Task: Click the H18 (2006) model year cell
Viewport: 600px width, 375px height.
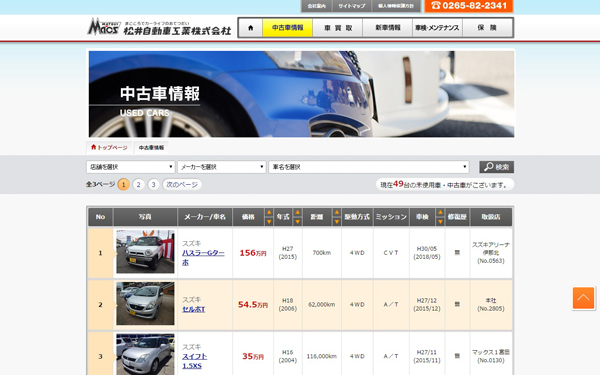Action: [288, 305]
